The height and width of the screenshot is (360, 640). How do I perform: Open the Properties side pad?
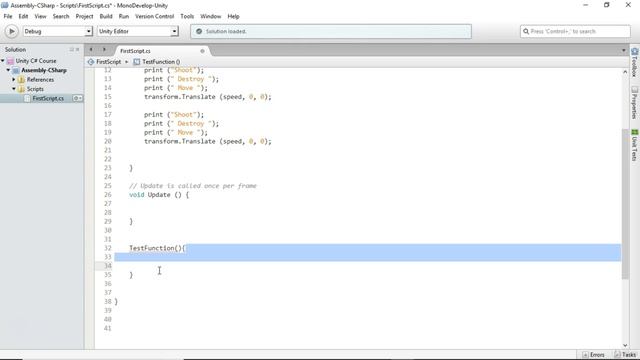click(635, 102)
